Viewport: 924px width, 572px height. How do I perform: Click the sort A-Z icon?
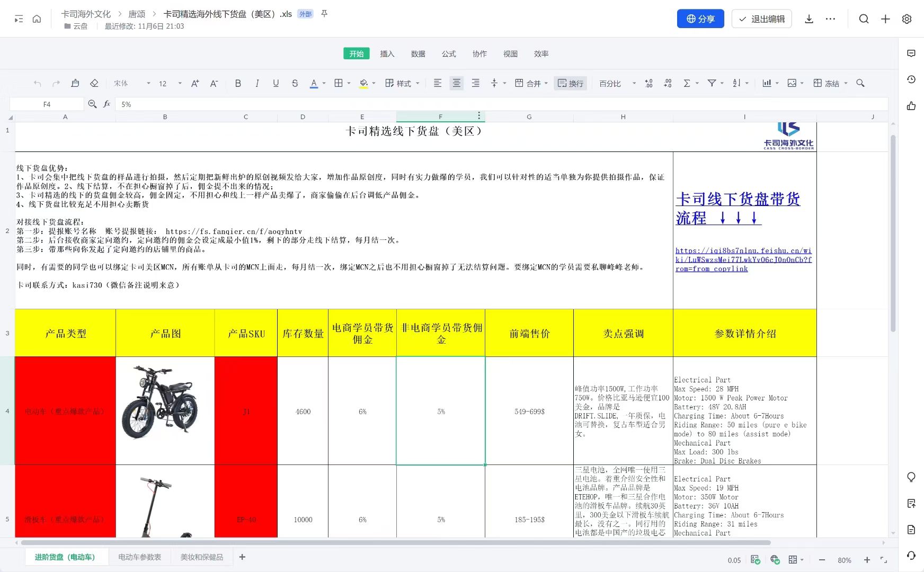pos(737,83)
